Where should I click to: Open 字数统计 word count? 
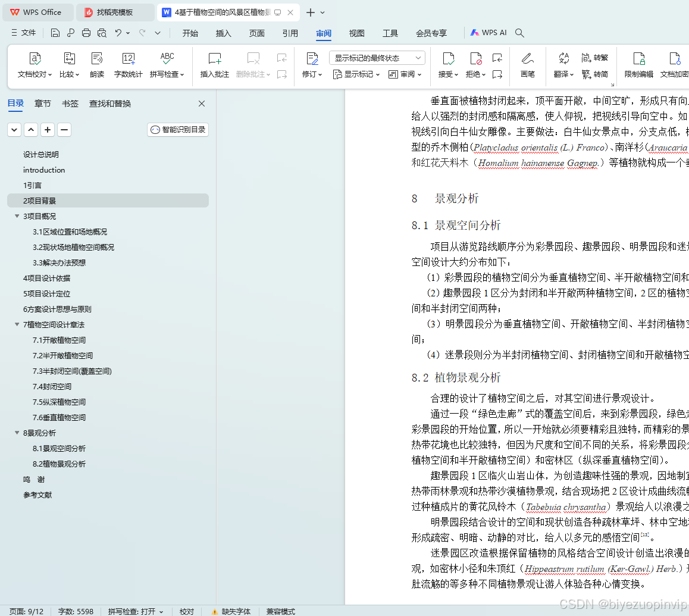pyautogui.click(x=129, y=65)
